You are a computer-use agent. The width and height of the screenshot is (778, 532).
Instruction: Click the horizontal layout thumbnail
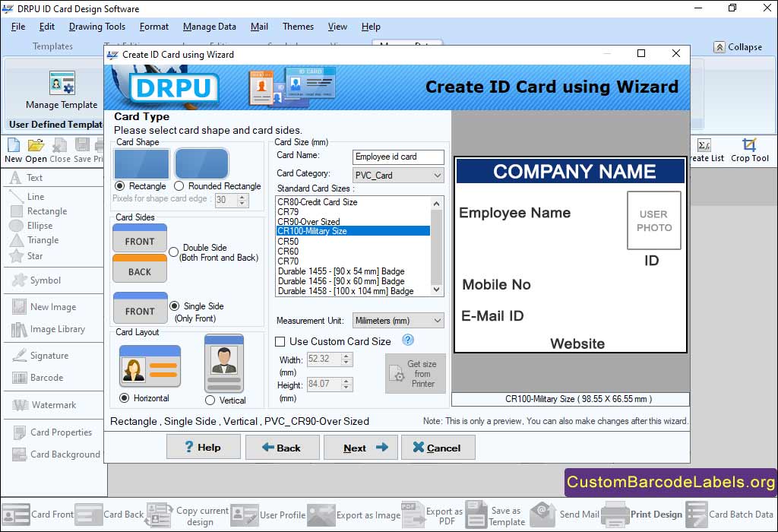[150, 366]
